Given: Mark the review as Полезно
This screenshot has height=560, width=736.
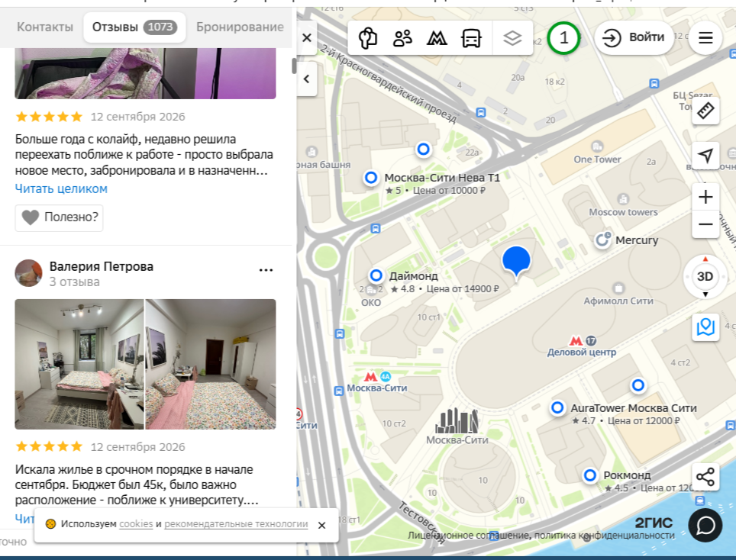Looking at the screenshot, I should (x=59, y=217).
